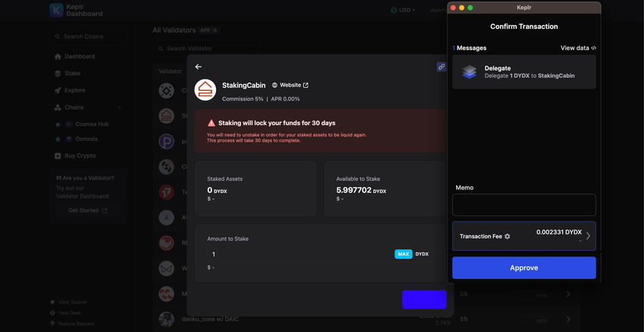Image resolution: width=644 pixels, height=332 pixels.
Task: Click the USD dollar coin icon
Action: [394, 10]
